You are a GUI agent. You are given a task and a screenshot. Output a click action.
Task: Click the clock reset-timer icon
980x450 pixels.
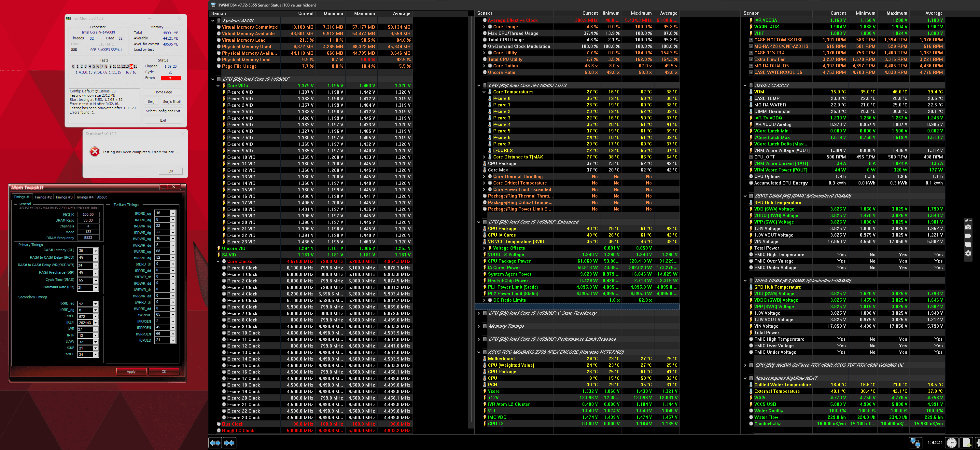click(951, 443)
